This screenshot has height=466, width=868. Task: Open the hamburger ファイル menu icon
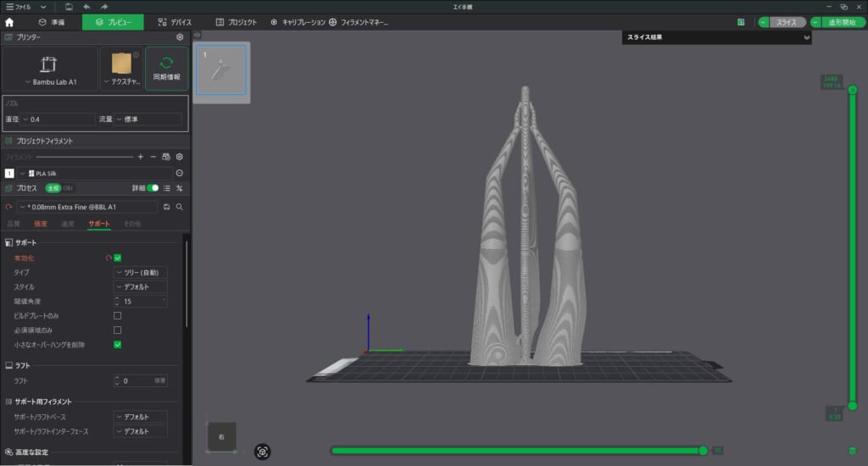(9, 7)
